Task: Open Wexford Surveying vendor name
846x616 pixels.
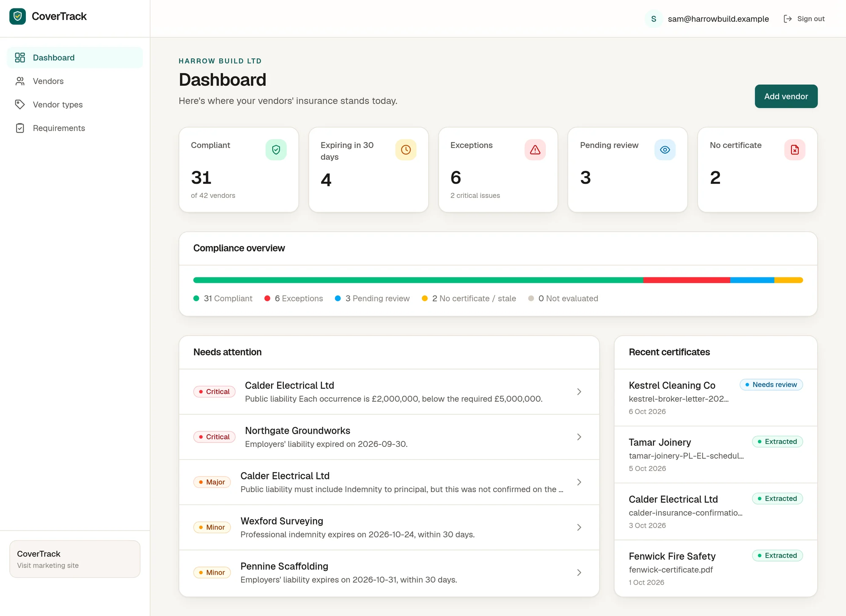Action: (282, 521)
